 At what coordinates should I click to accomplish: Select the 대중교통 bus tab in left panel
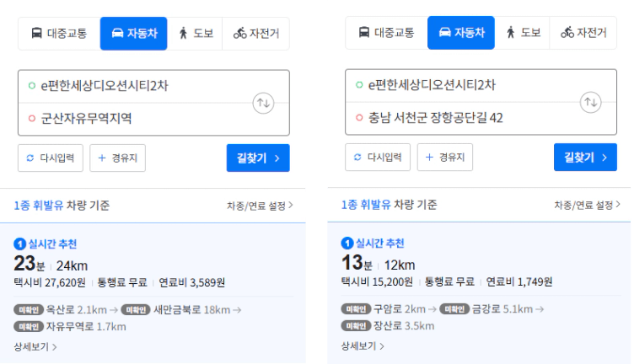59,34
